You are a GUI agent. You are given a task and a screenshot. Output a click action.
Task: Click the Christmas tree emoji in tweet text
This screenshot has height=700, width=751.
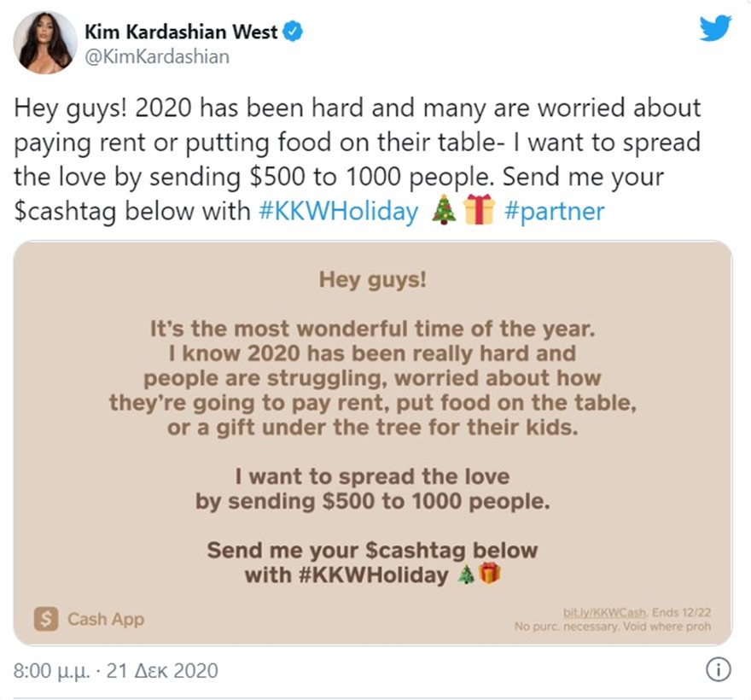click(443, 210)
